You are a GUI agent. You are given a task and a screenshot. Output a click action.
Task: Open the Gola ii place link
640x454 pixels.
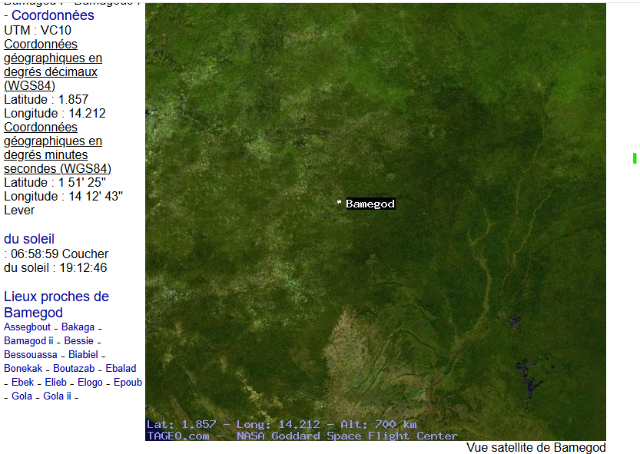coord(57,396)
